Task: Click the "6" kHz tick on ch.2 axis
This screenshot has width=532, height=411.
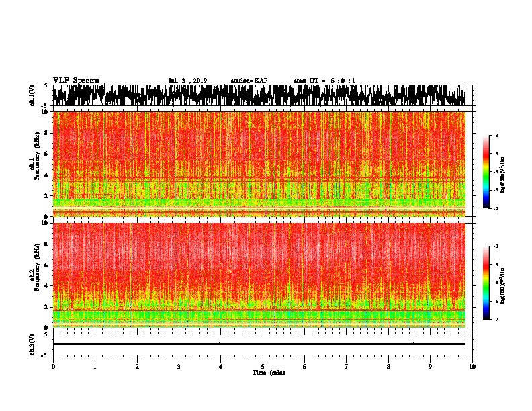Action: [46, 265]
